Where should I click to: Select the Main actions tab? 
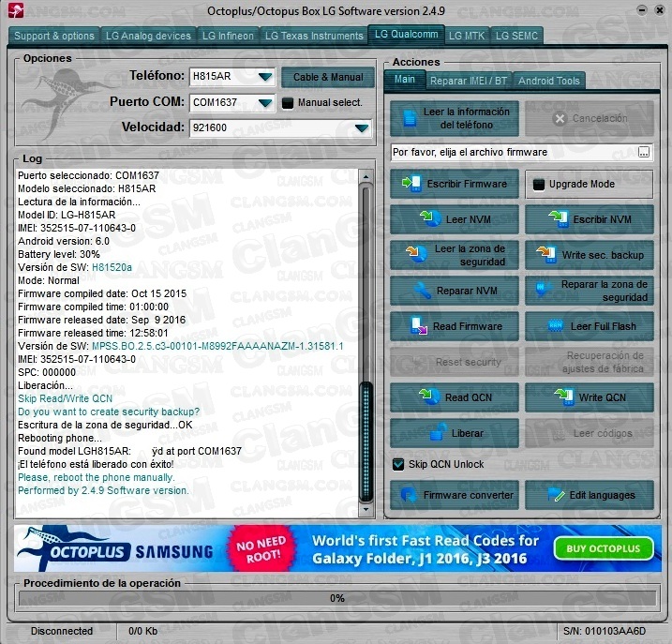tap(405, 80)
